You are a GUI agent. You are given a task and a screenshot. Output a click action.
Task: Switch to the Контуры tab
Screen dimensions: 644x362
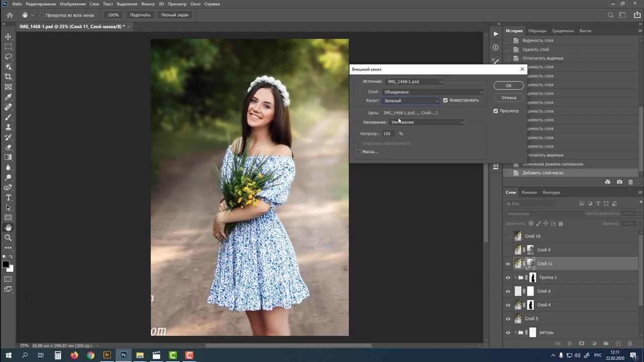pyautogui.click(x=551, y=192)
